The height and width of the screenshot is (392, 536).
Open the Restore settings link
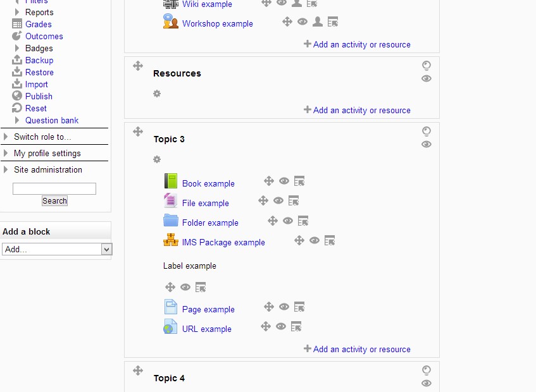click(39, 72)
